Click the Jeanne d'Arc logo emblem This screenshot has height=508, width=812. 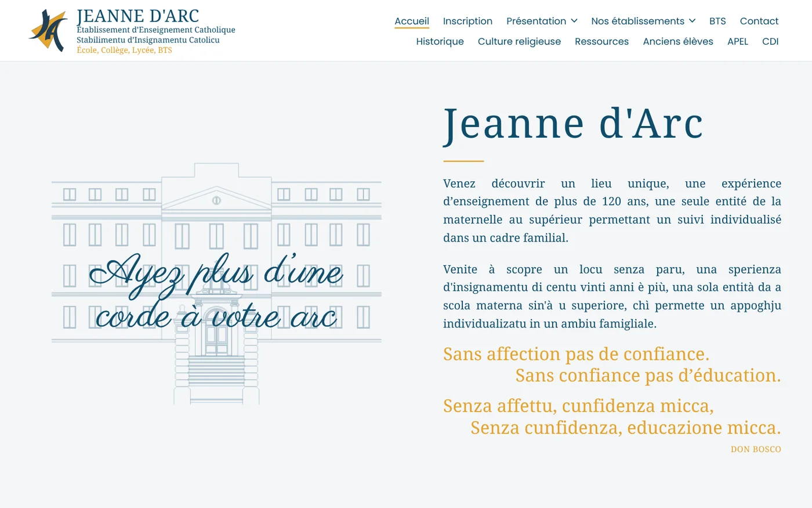[x=48, y=30]
